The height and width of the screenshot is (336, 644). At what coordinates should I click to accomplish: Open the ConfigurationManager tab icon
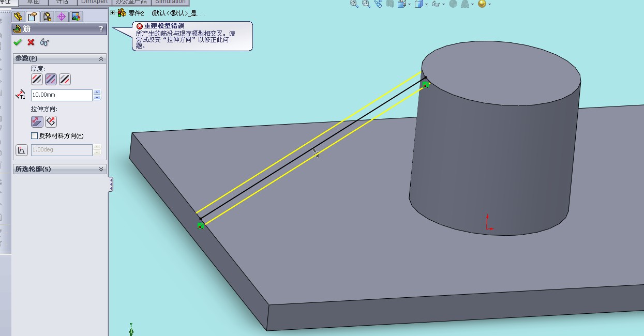(47, 17)
